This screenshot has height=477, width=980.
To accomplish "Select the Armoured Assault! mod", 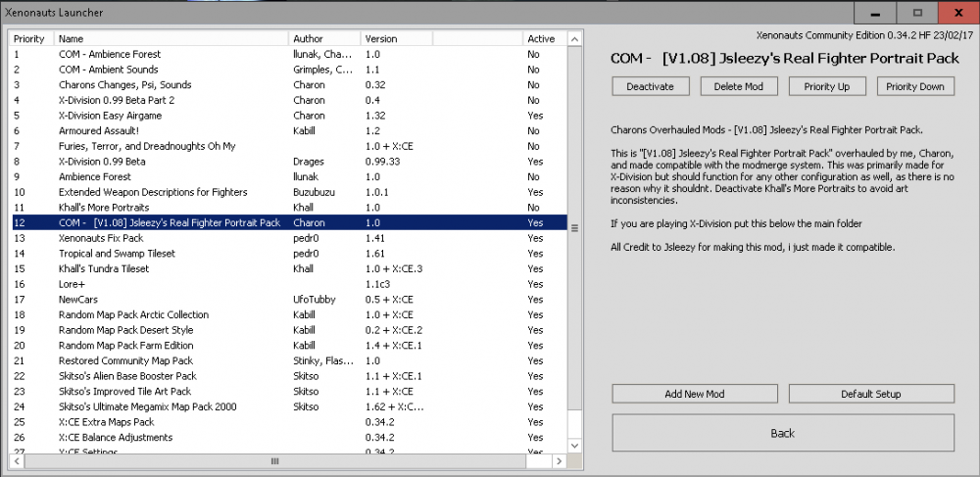I will [289, 130].
